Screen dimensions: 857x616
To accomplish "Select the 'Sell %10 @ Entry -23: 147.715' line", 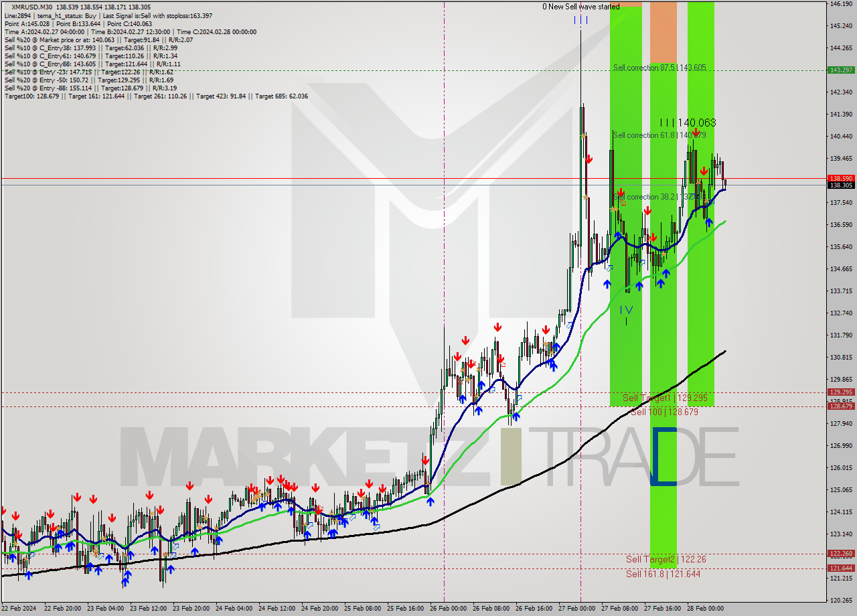I will 88,72.
